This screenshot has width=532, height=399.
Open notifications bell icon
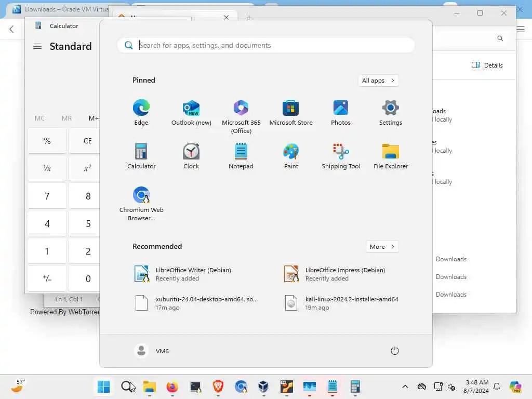click(x=497, y=387)
